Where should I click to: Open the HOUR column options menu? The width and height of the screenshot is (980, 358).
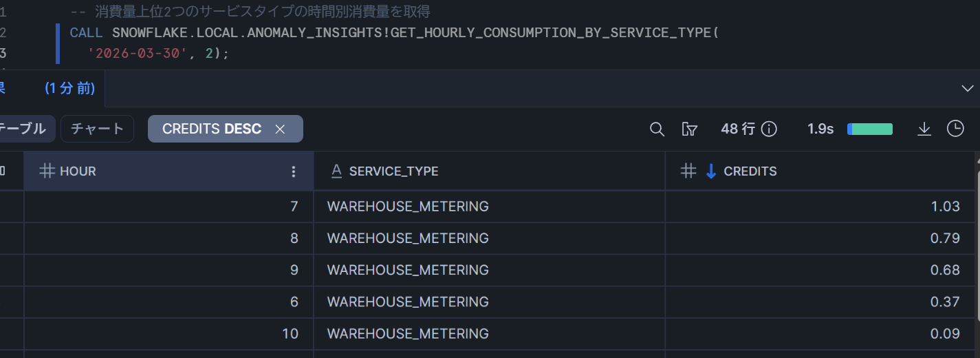(294, 171)
